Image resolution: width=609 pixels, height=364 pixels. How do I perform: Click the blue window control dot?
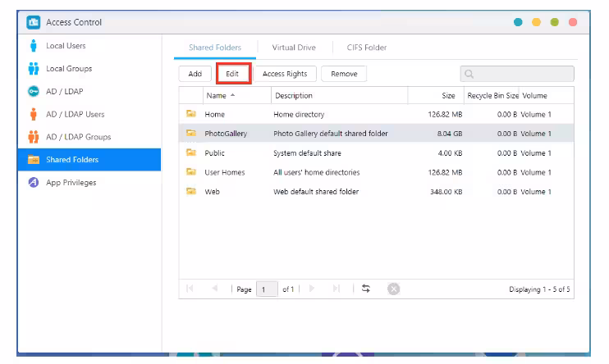pos(518,22)
